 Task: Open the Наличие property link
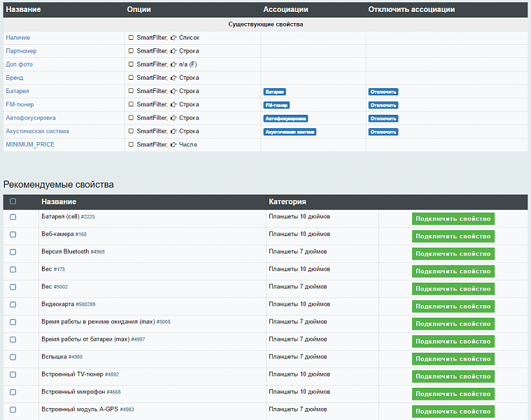click(18, 38)
